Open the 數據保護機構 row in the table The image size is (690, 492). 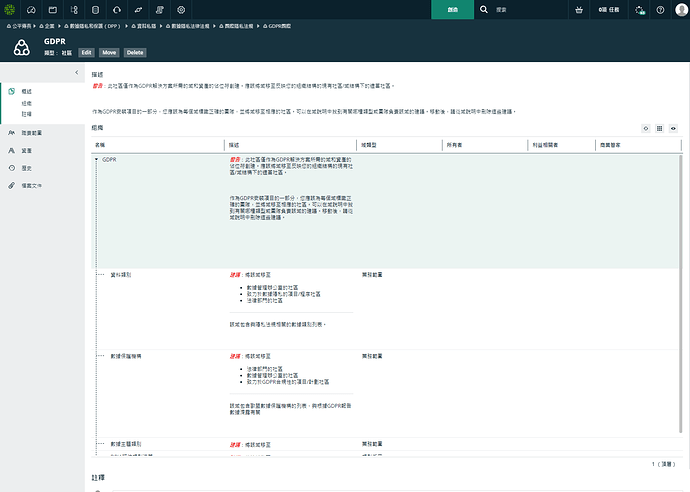click(126, 356)
